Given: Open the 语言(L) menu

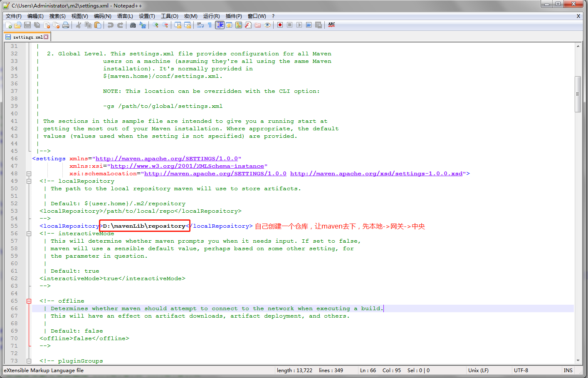Looking at the screenshot, I should 125,16.
